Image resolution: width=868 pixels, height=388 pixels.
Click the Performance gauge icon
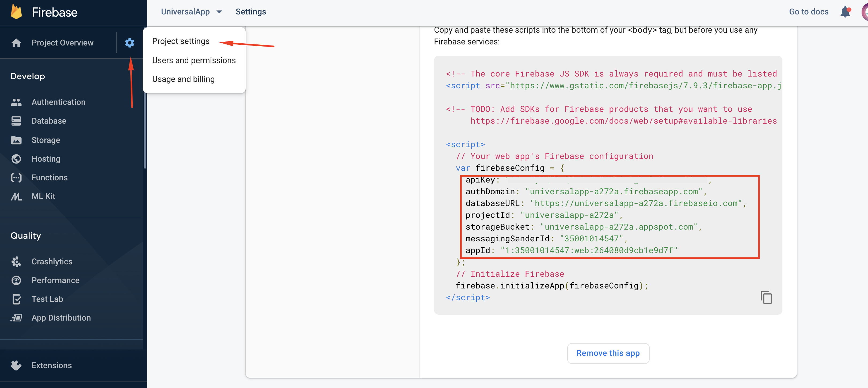(16, 280)
